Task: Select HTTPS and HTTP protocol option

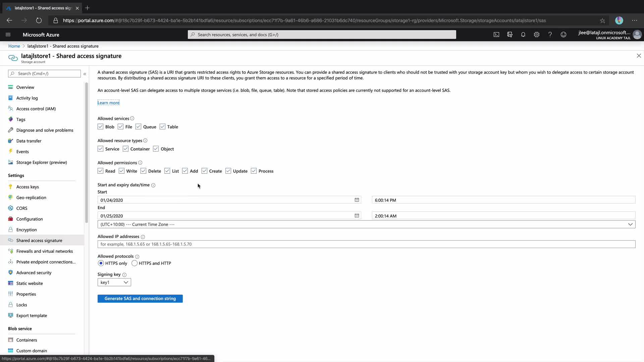Action: [135, 263]
